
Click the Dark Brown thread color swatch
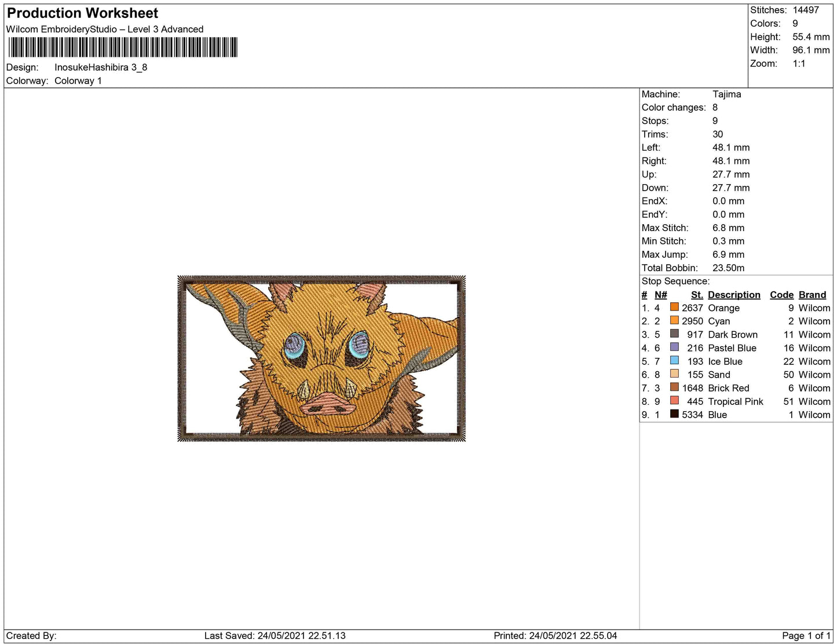point(674,334)
